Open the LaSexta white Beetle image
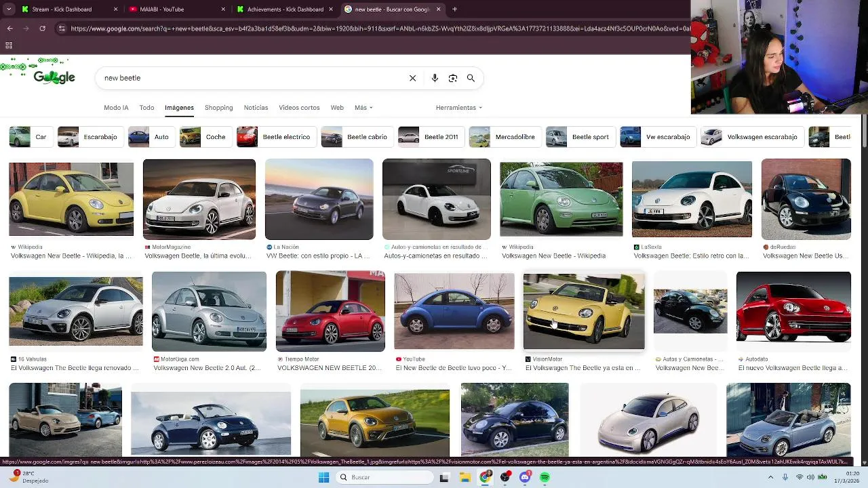 point(692,199)
